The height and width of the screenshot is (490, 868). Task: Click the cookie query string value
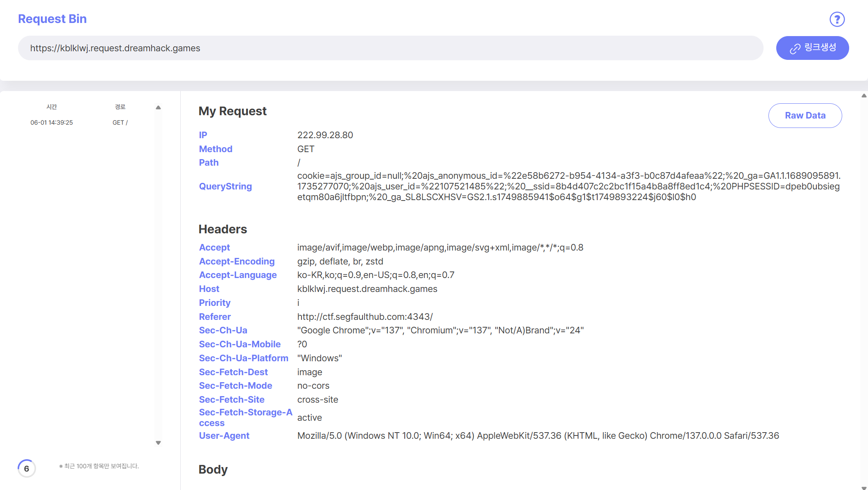[x=569, y=186]
